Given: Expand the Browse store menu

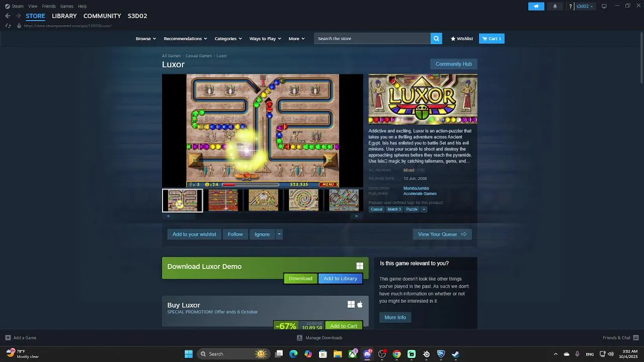Looking at the screenshot, I should click(x=146, y=39).
